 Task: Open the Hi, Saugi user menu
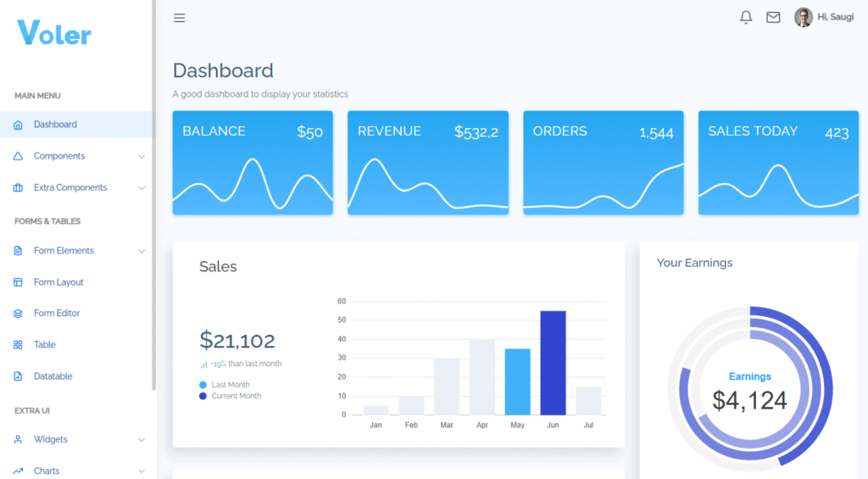[x=835, y=17]
